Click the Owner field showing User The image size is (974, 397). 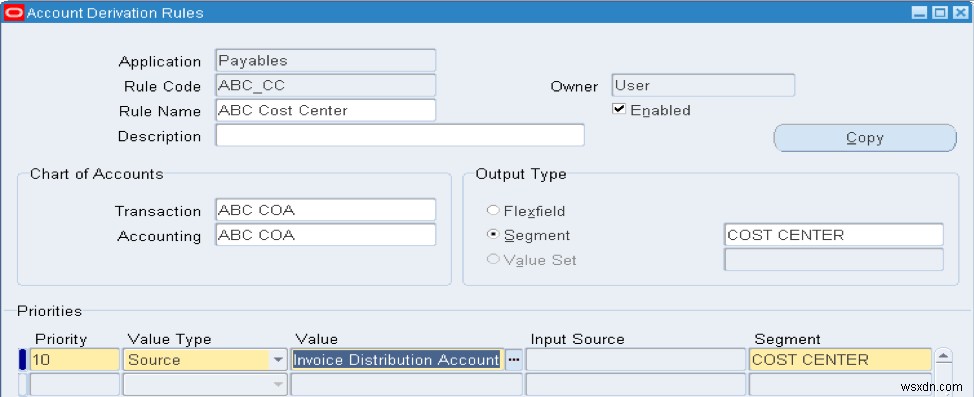click(x=703, y=86)
